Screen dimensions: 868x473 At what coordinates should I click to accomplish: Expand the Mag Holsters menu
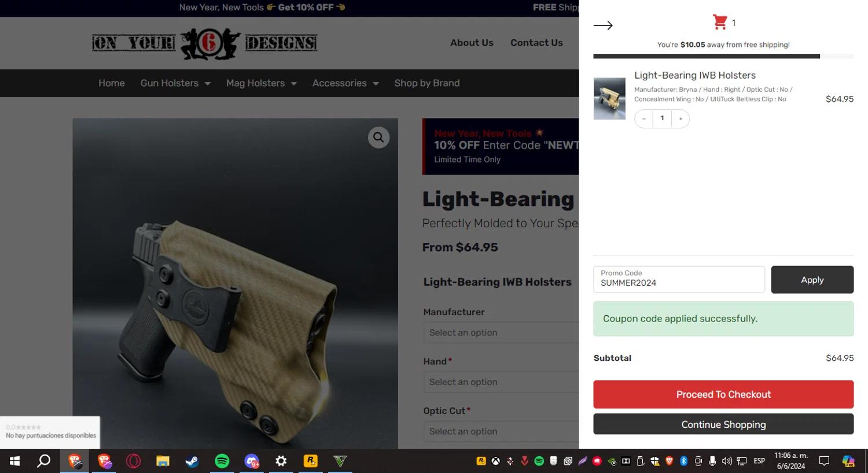[x=261, y=83]
